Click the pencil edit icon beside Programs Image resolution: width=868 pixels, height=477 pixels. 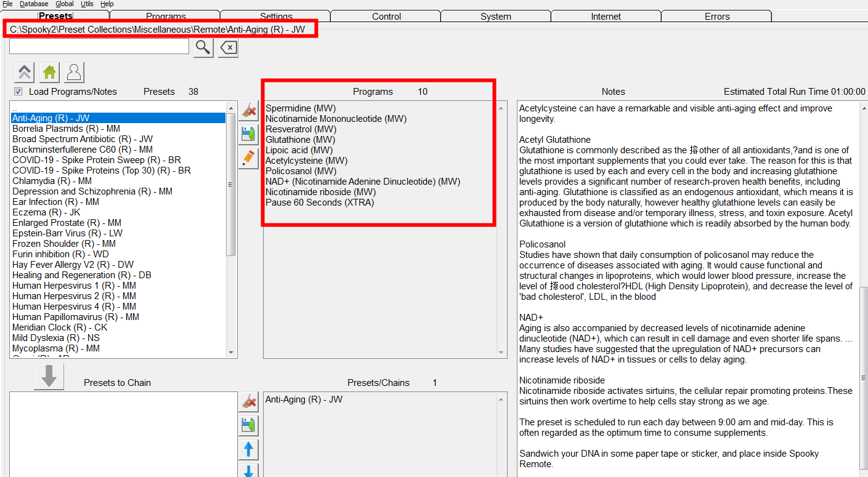pos(248,158)
